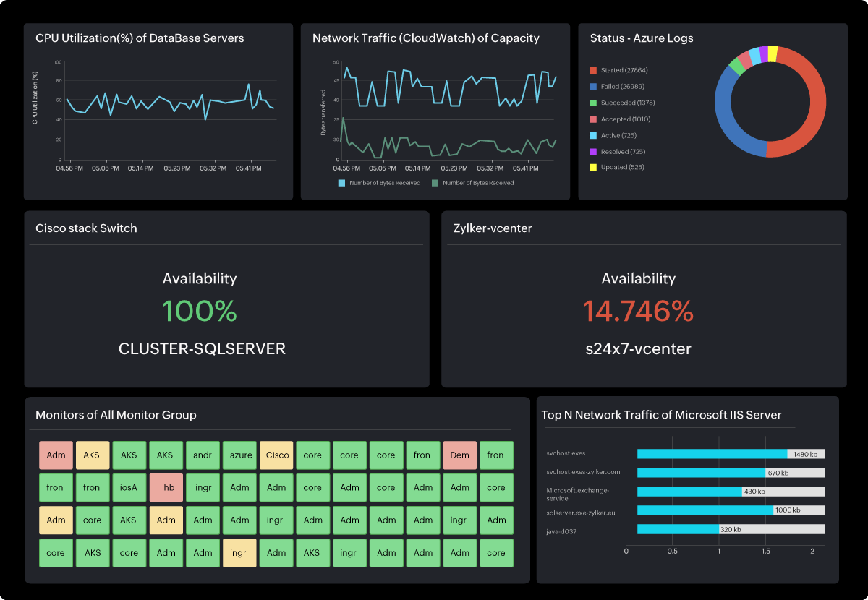Select the iosA monitor tile
The width and height of the screenshot is (868, 600).
click(129, 487)
